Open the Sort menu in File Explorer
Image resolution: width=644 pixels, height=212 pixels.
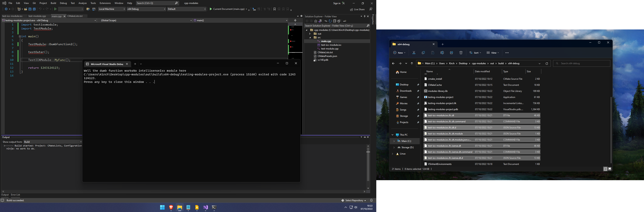click(475, 53)
